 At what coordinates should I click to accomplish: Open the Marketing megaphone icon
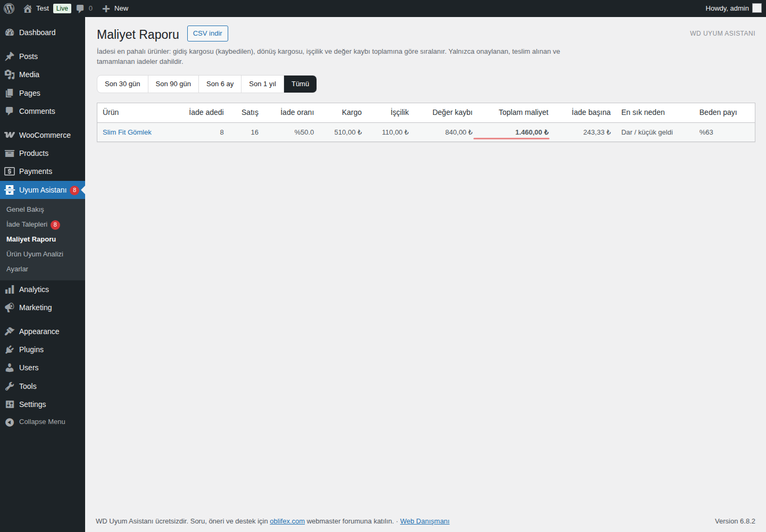(10, 307)
